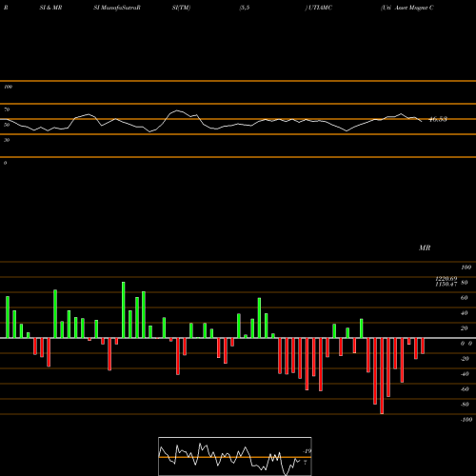Click the -19 value in the mini chart
Viewport: 476px width, 476px height.
(x=307, y=451)
